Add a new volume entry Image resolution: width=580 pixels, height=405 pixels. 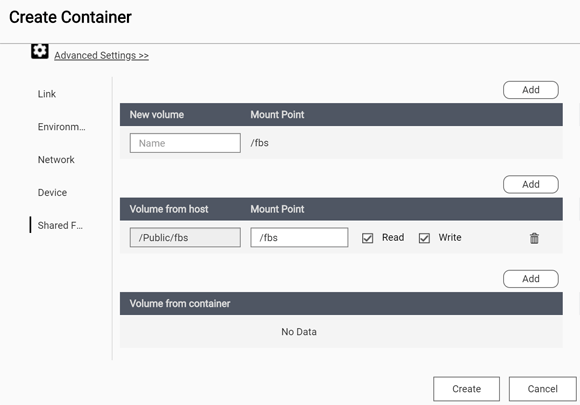[x=530, y=90]
